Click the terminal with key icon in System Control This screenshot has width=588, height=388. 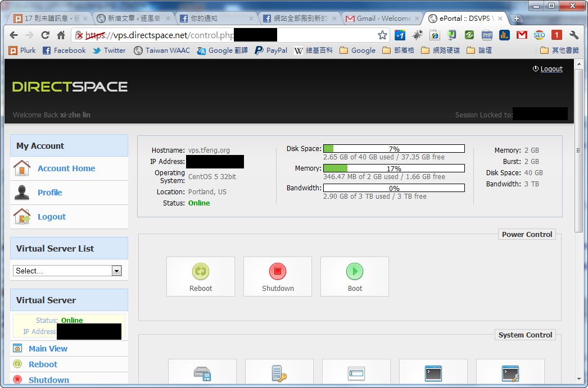(x=510, y=373)
